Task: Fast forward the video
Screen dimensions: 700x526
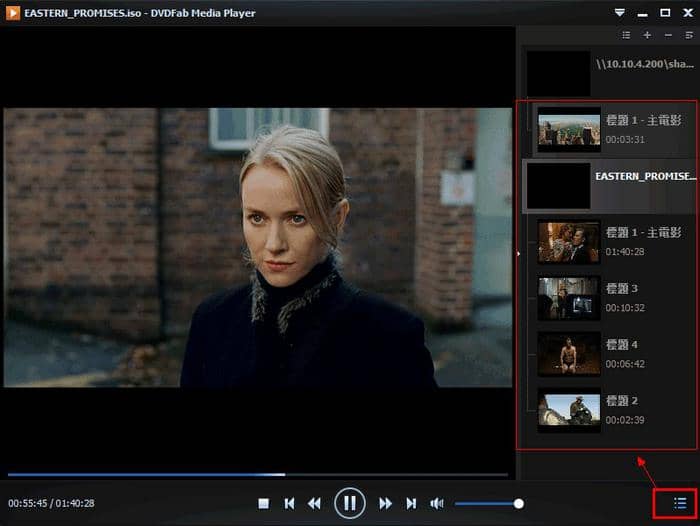Action: 385,504
